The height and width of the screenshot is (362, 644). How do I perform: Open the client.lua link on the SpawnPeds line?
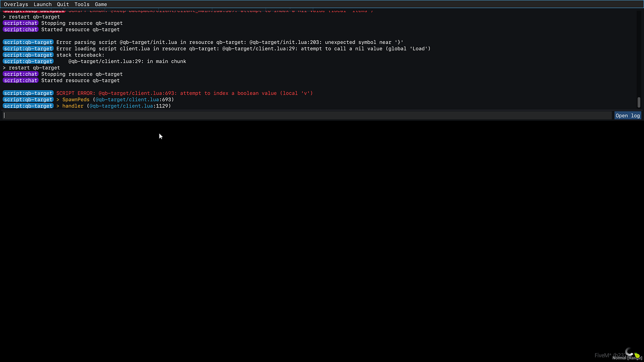click(127, 99)
